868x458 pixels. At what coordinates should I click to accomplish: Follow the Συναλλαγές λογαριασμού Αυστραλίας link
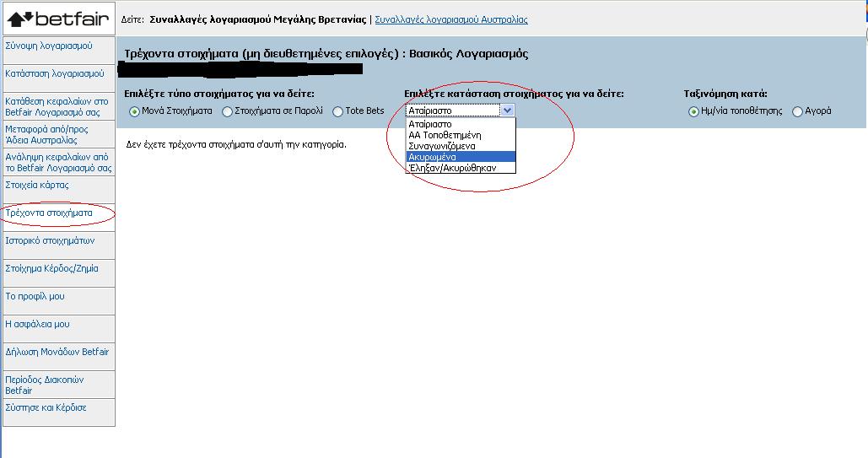pyautogui.click(x=451, y=19)
